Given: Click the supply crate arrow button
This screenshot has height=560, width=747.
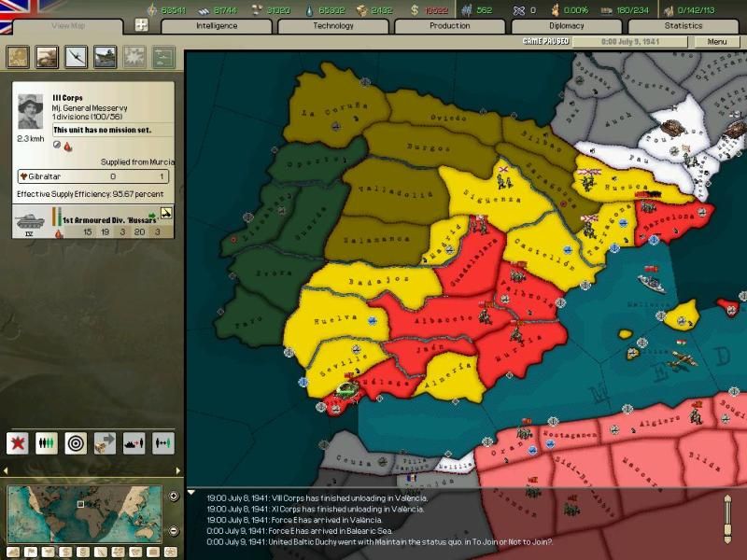Looking at the screenshot, I should click(105, 444).
